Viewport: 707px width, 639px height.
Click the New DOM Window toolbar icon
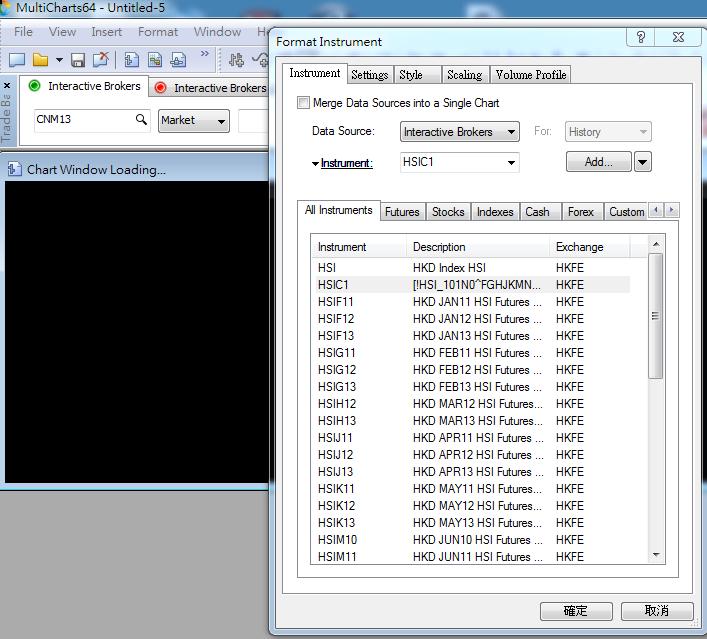click(178, 60)
